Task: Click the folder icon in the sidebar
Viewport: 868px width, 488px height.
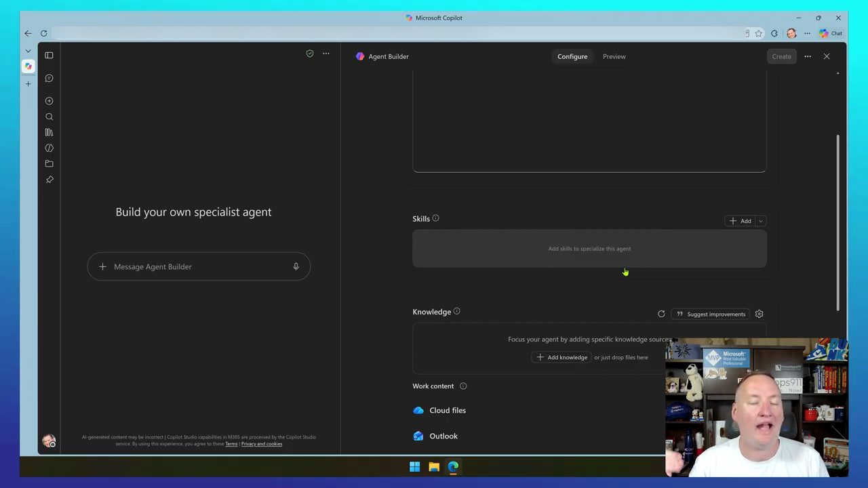Action: [49, 163]
